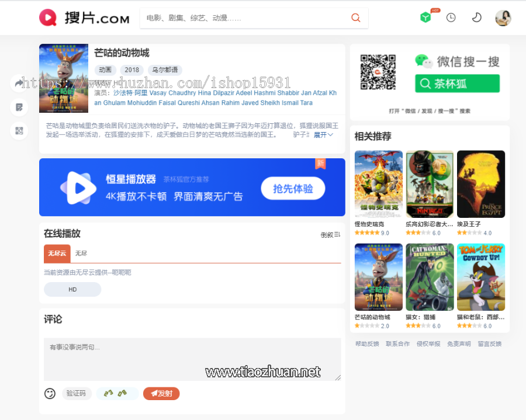Expand description with 展开 chevron
Screen dimensions: 526x420
323,135
